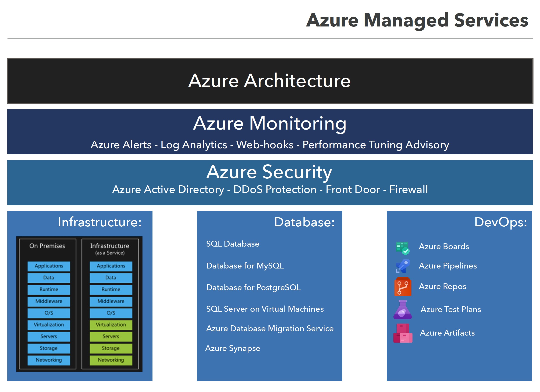540x392 pixels.
Task: Open the Azure Synapse entry
Action: (x=233, y=348)
